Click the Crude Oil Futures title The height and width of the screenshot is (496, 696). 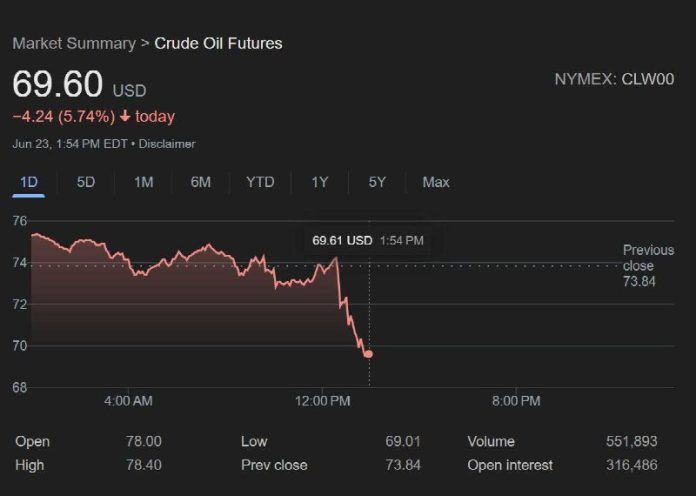(x=218, y=43)
